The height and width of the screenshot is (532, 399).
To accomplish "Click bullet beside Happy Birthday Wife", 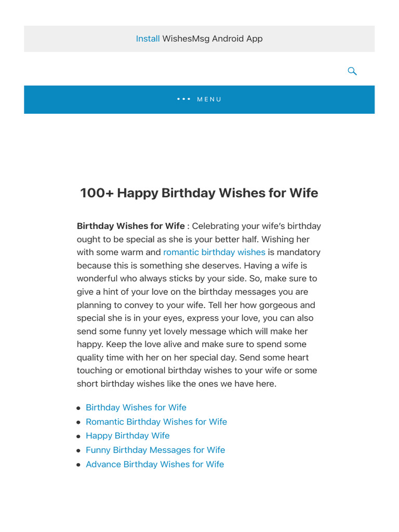I will point(78,436).
